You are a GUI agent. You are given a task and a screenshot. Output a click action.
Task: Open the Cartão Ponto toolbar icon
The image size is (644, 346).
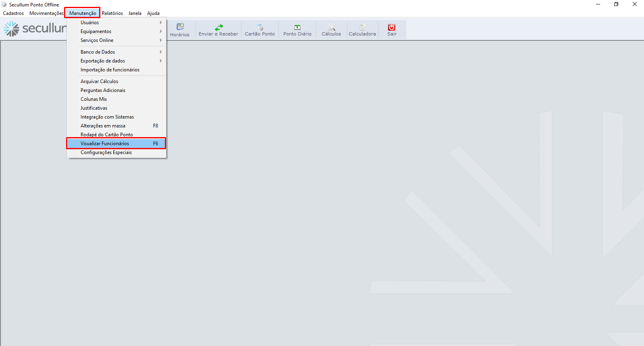point(260,27)
